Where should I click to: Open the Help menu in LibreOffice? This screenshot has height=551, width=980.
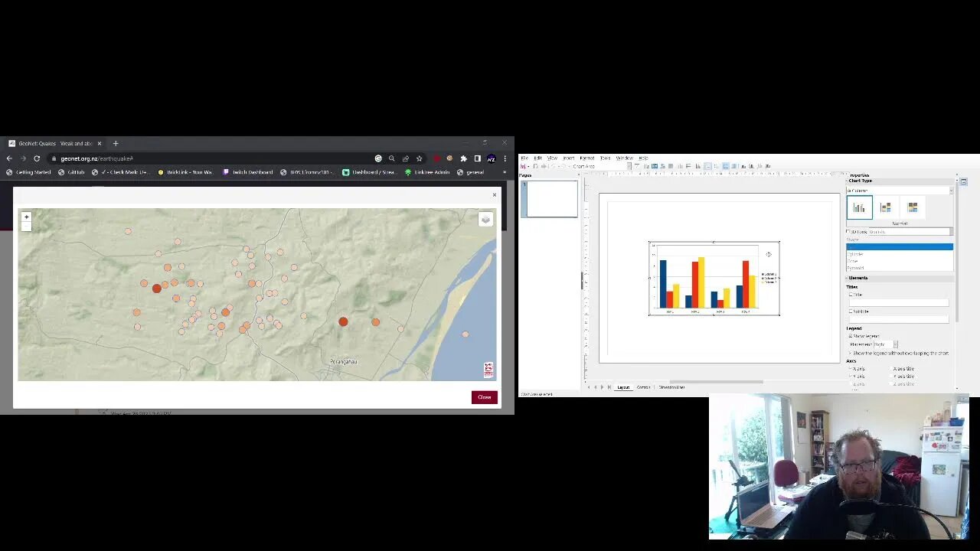[x=643, y=158]
